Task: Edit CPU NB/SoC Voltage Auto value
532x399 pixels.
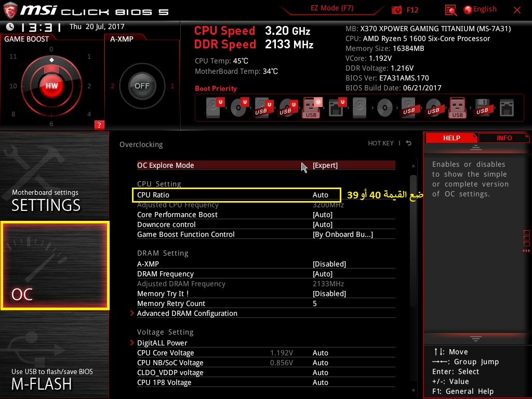Action: pyautogui.click(x=320, y=362)
